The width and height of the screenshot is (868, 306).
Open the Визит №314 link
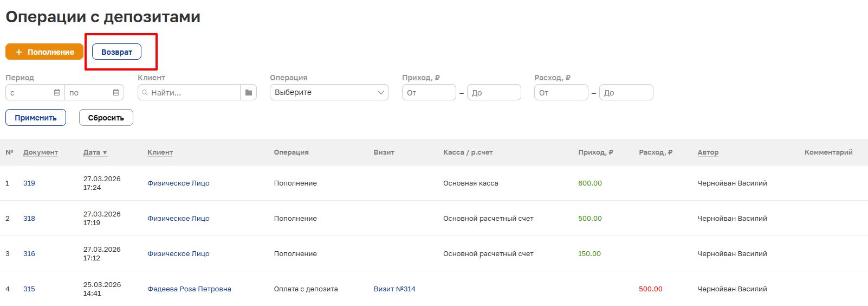pyautogui.click(x=394, y=289)
